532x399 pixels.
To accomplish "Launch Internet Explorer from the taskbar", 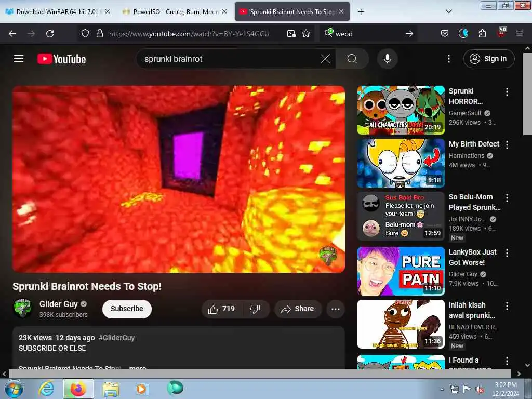I will click(x=46, y=389).
